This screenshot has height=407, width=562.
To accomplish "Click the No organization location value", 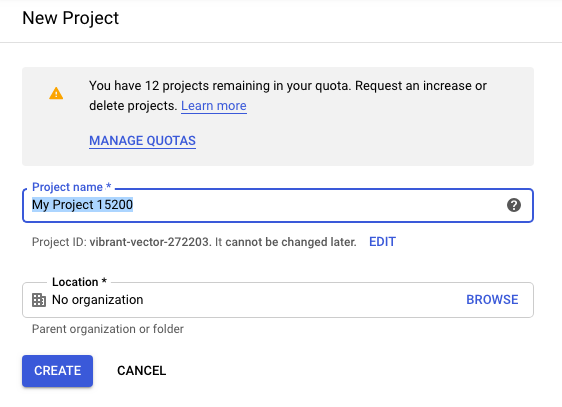I will 97,300.
